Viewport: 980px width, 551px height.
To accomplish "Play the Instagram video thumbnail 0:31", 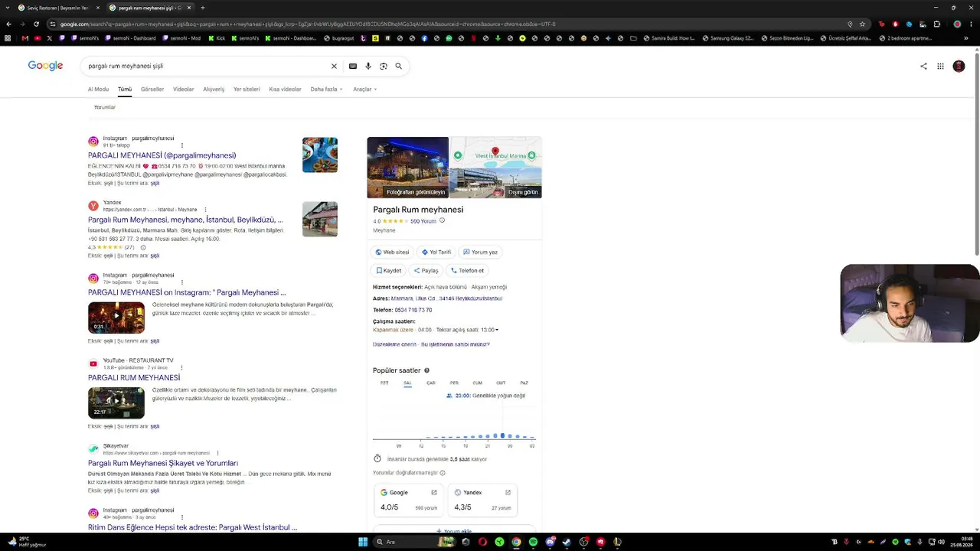I will 116,318.
